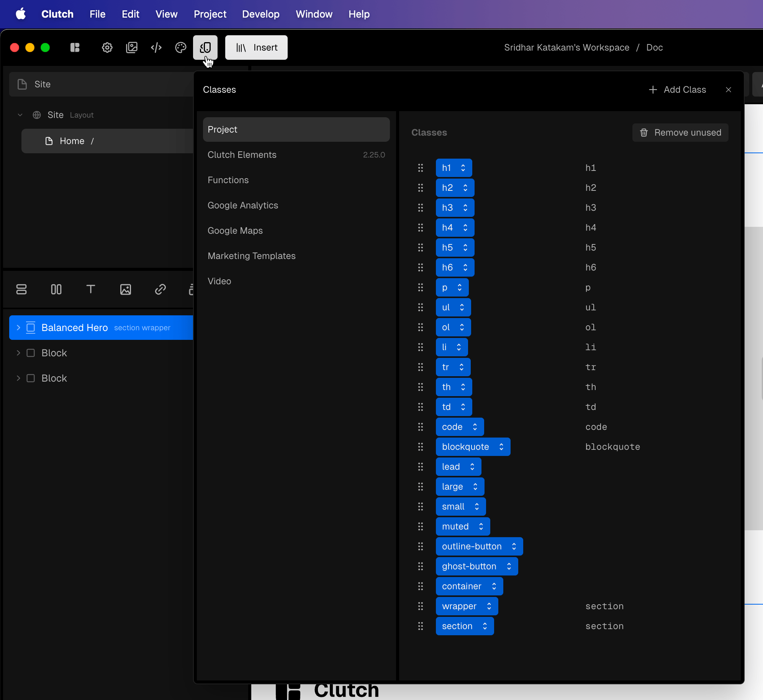The height and width of the screenshot is (700, 763).
Task: Select Marketing Templates category
Action: [x=296, y=256]
